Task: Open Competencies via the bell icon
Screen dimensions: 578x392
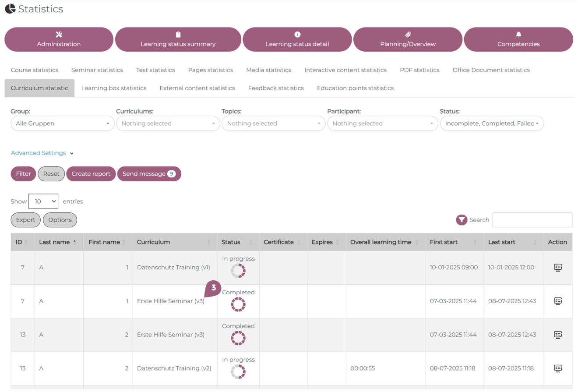Action: coord(518,35)
